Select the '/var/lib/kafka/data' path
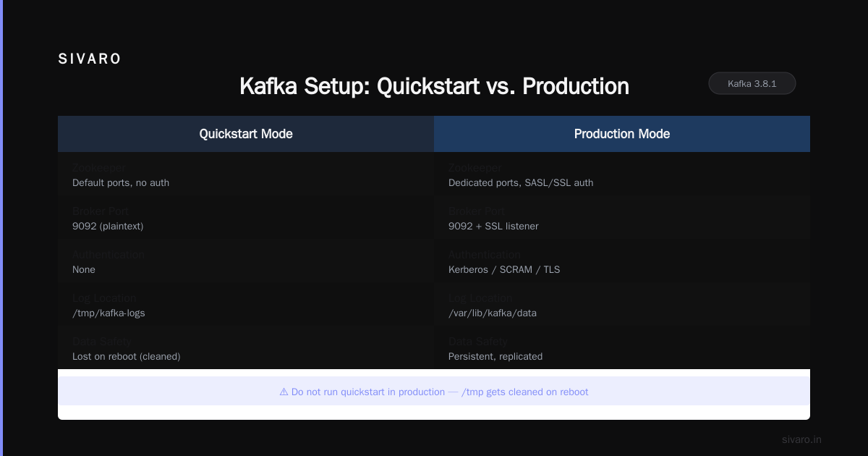 pyautogui.click(x=493, y=313)
